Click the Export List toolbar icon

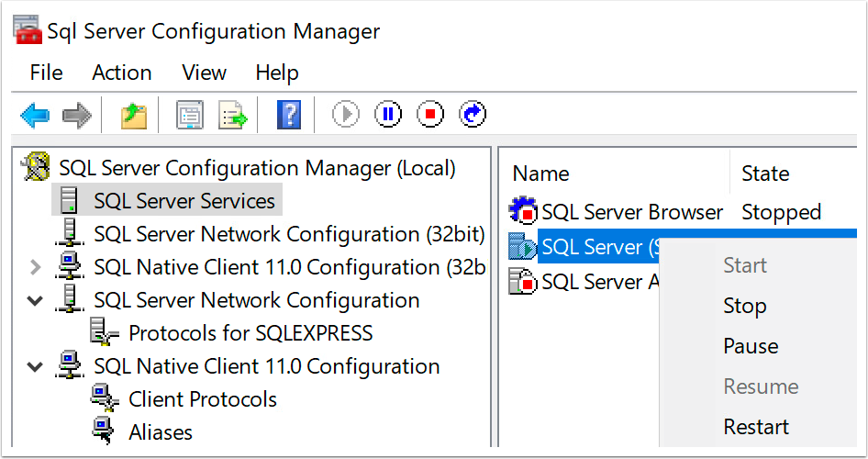pos(233,115)
